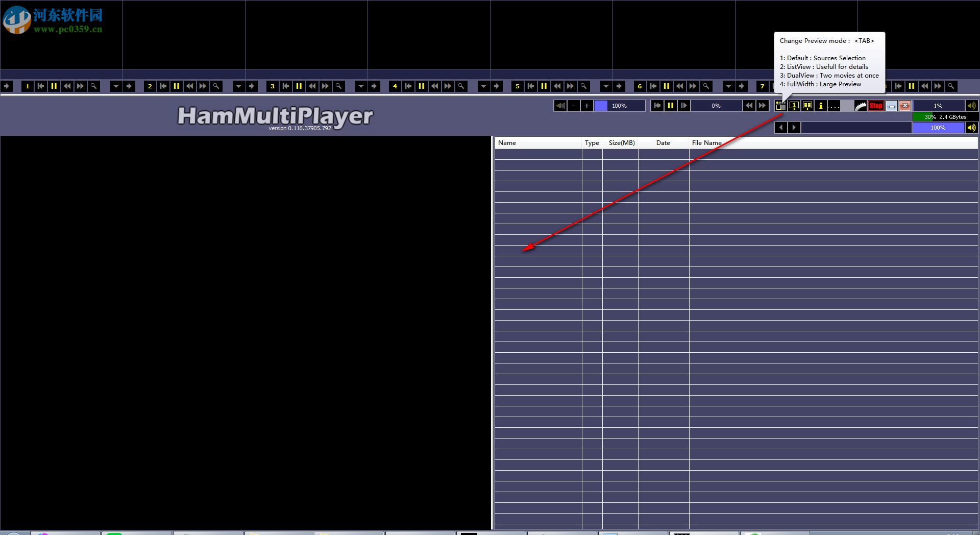Pause player 4
980x535 pixels.
(422, 86)
